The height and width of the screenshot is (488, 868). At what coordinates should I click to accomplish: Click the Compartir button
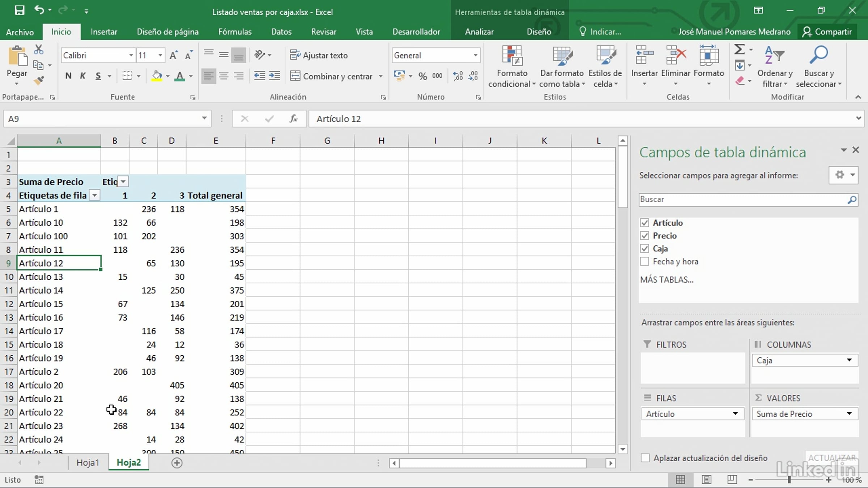tap(827, 32)
